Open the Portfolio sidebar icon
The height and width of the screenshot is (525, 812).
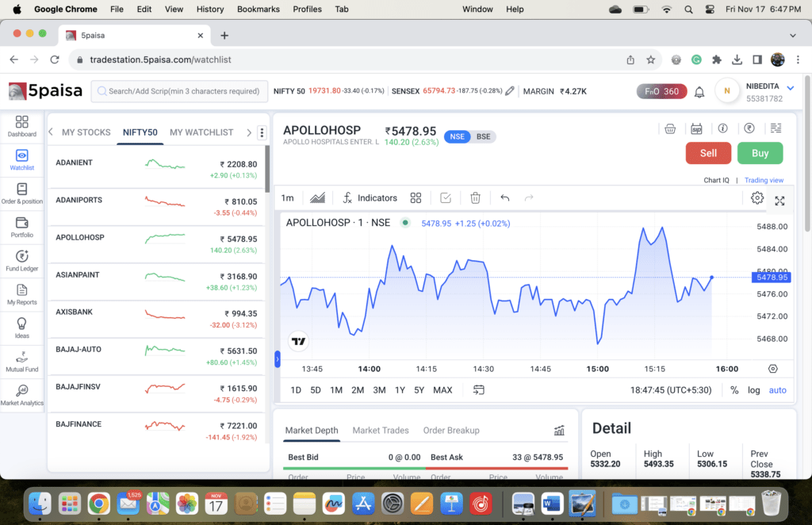21,227
